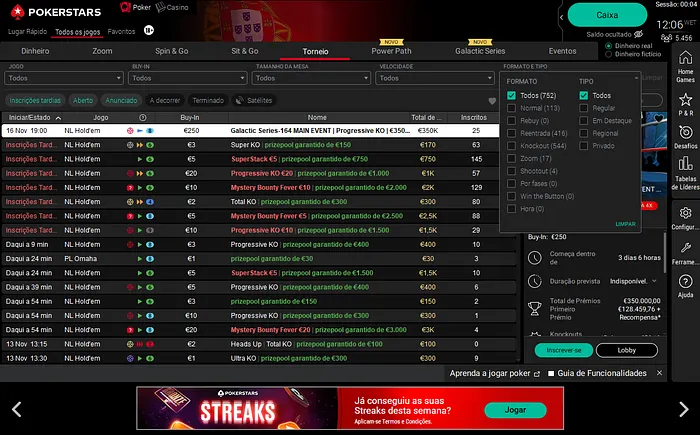This screenshot has width=700, height=435.
Task: Toggle Anunciado filter chip
Action: [x=121, y=100]
